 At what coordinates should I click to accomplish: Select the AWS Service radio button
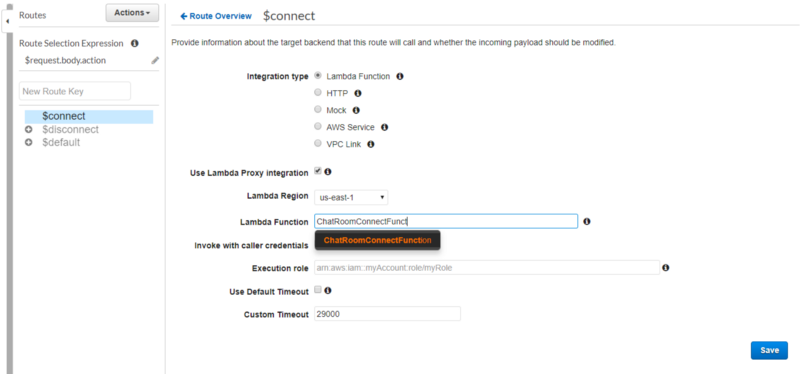318,127
